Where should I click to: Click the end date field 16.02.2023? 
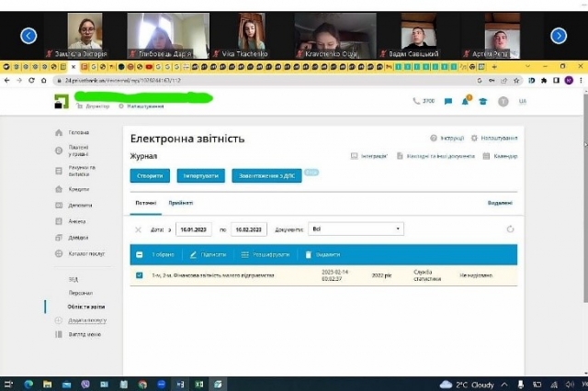click(249, 229)
